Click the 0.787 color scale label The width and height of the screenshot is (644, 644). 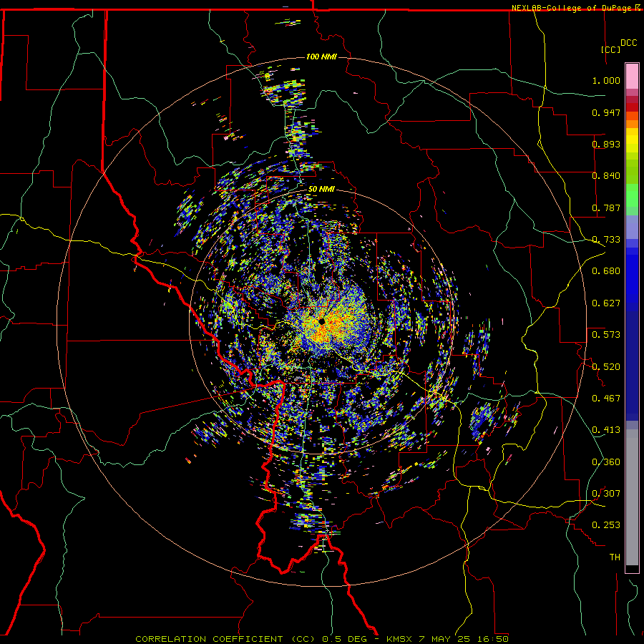(606, 208)
